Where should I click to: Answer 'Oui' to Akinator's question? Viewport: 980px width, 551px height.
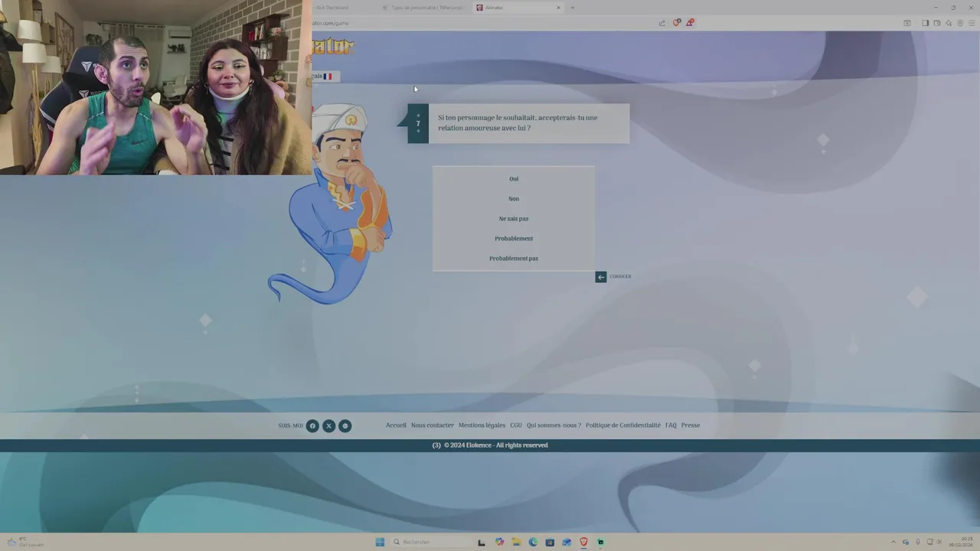[x=514, y=179]
